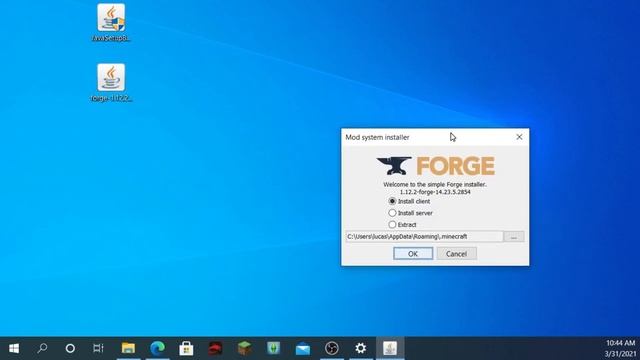640x360 pixels.
Task: Open Task View on taskbar
Action: tap(98, 348)
